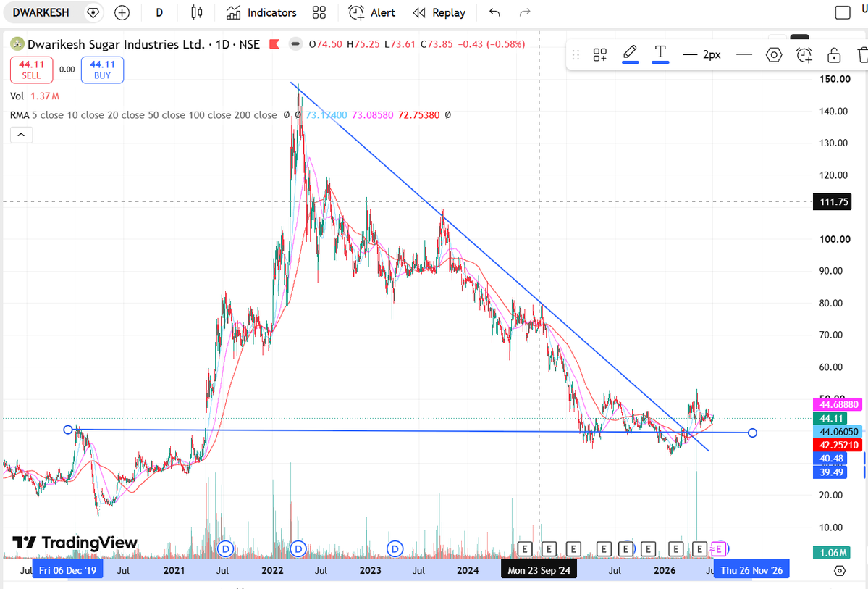Undo the last chart action
This screenshot has height=589, width=868.
click(495, 12)
